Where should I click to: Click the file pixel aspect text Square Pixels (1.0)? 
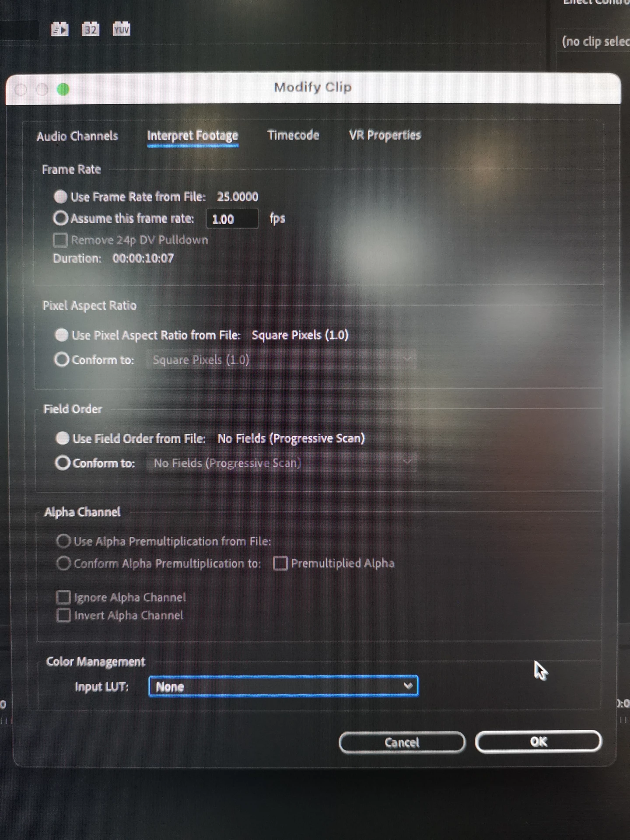tap(300, 335)
